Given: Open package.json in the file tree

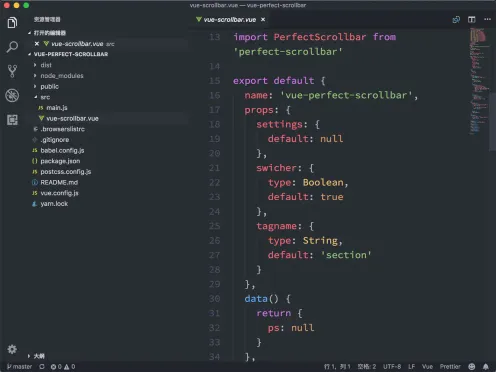Looking at the screenshot, I should point(60,161).
